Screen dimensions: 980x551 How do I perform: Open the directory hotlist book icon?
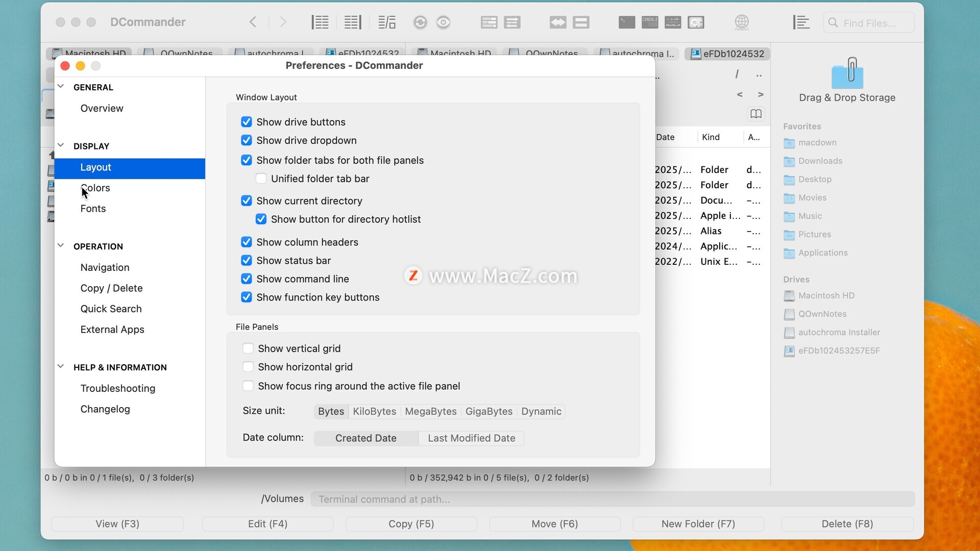pos(756,114)
